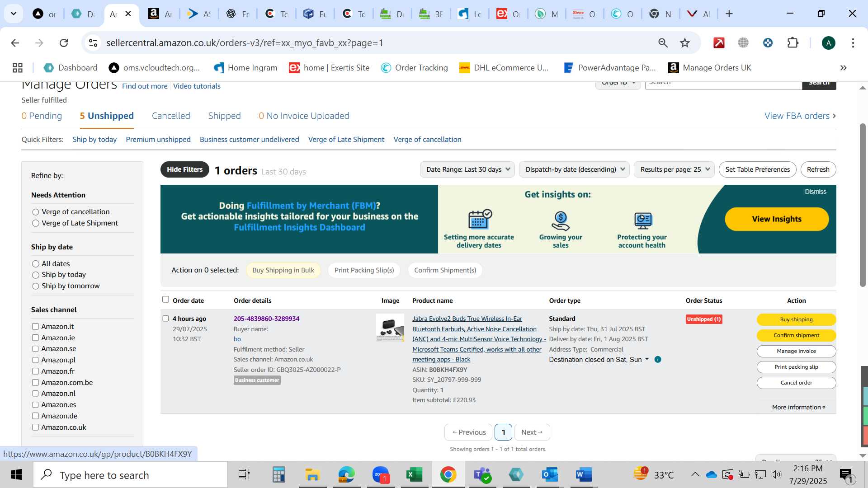868x488 pixels.
Task: Open the zoom magnifier icon in address bar
Action: click(x=663, y=43)
